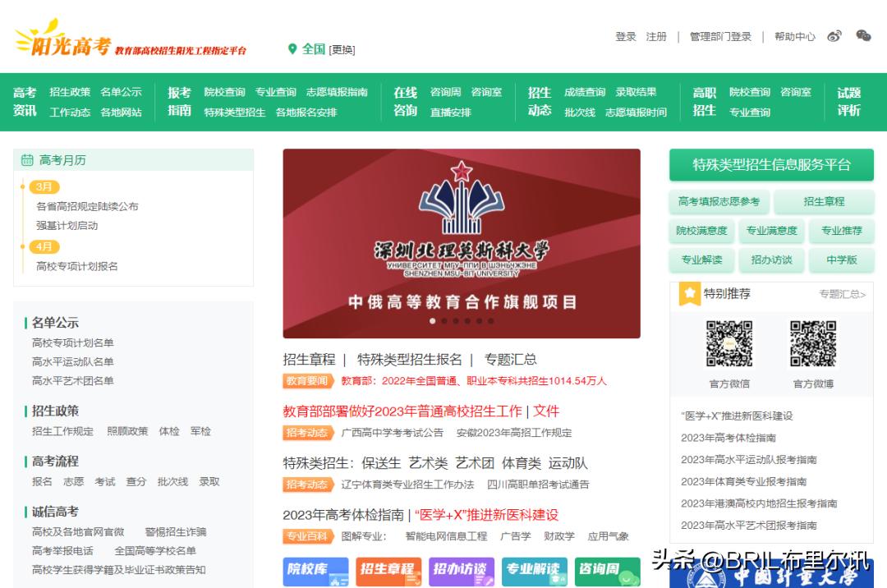Screen dimensions: 887x588
Task: Click the green 咨询周 icon
Action: [607, 572]
